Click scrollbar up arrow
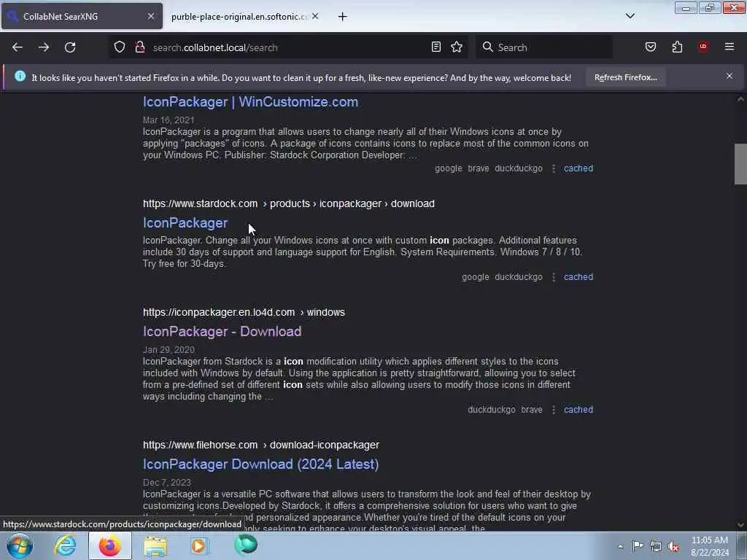 click(740, 99)
